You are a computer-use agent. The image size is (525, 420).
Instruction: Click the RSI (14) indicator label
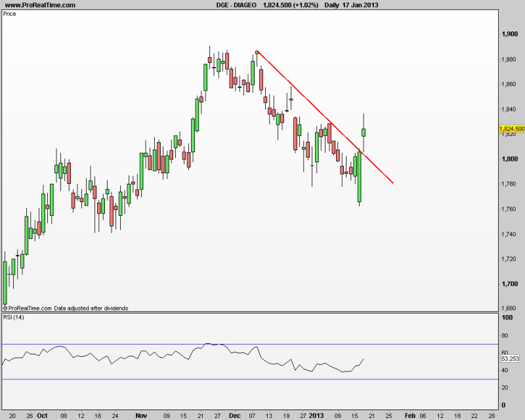[x=15, y=318]
